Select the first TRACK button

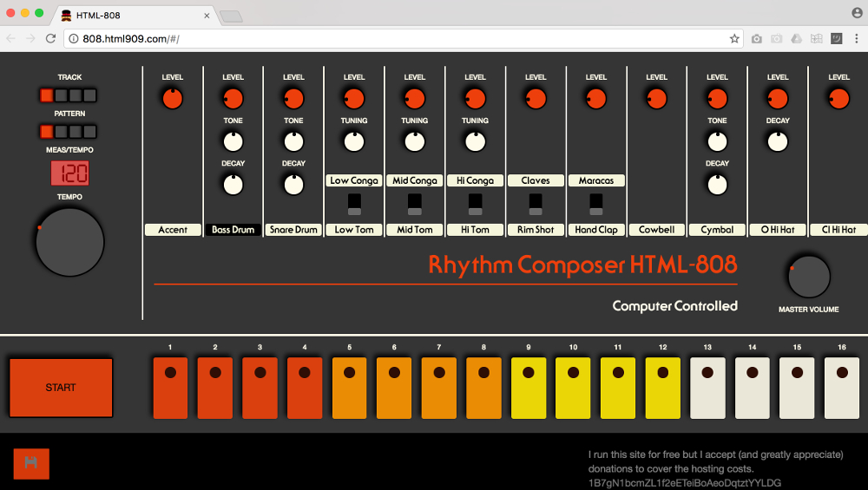pos(47,95)
